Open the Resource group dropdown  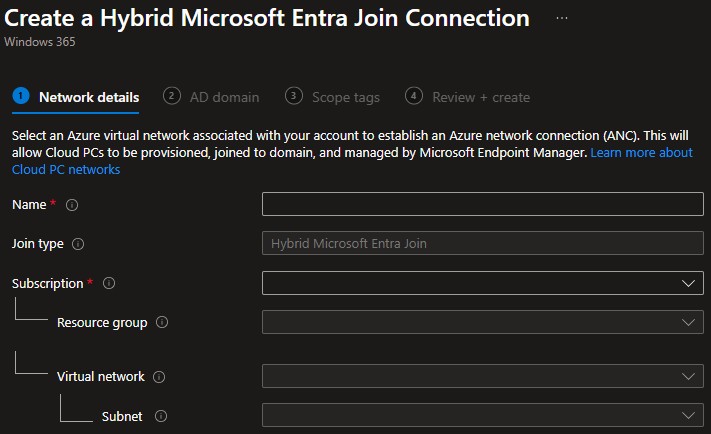click(x=482, y=323)
